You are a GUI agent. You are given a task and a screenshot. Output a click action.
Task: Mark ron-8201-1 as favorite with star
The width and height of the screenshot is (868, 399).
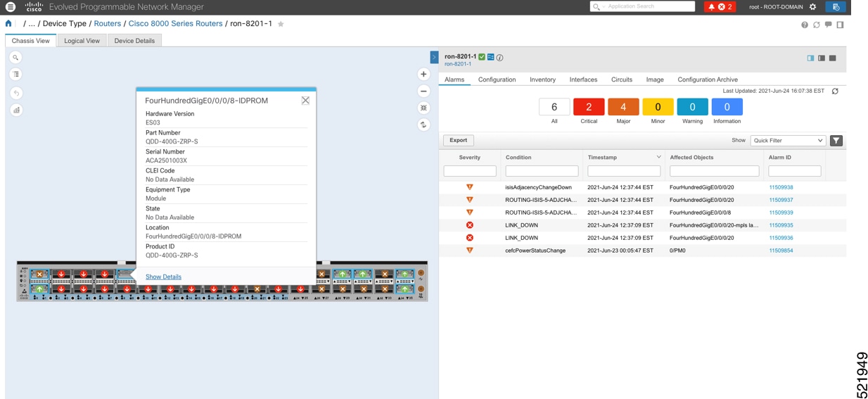(x=281, y=24)
